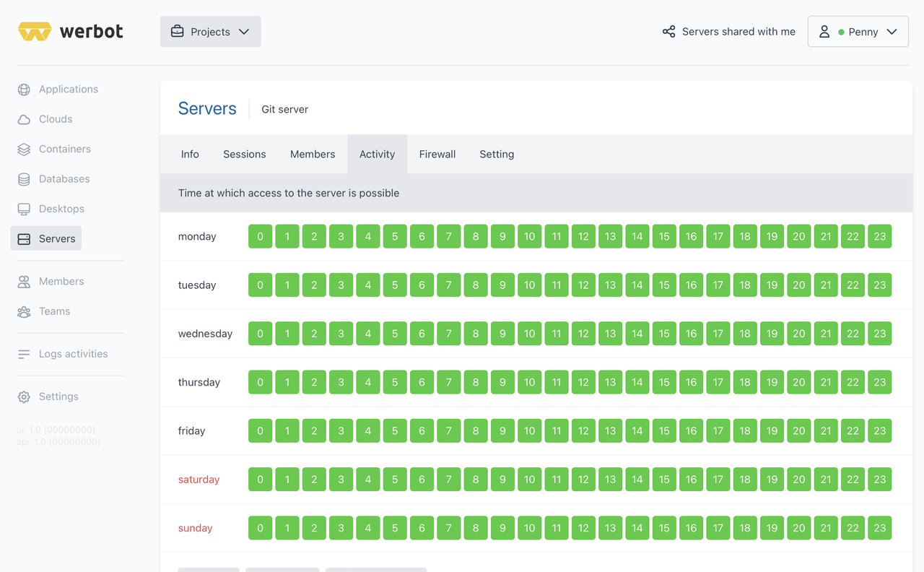Toggle friday hour 16 access
The image size is (924, 572).
click(x=691, y=431)
